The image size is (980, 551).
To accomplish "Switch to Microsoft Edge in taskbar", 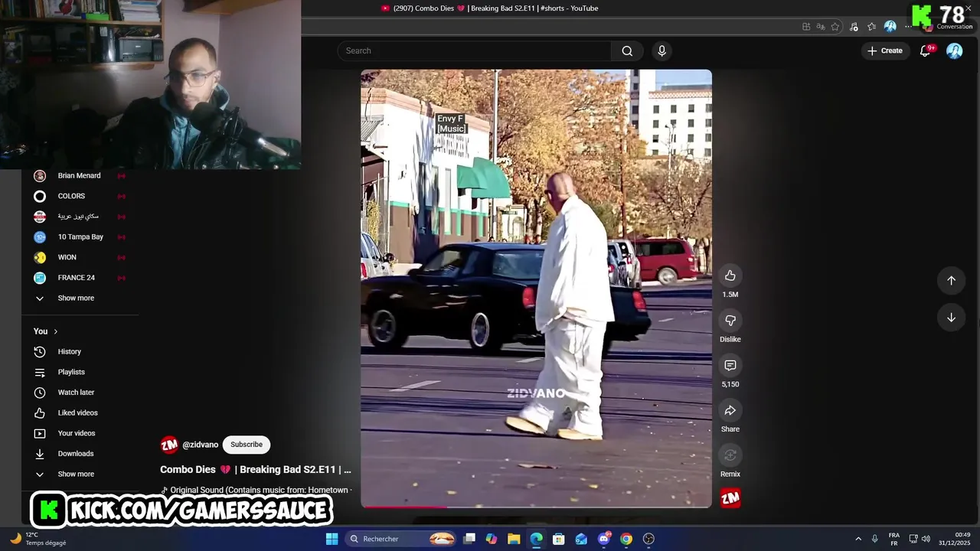I will [x=536, y=539].
